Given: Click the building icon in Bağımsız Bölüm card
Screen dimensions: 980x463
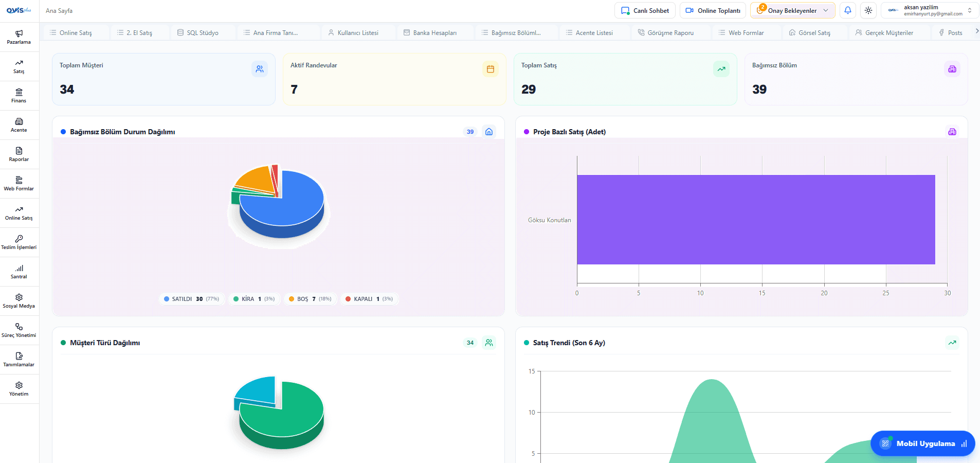Looking at the screenshot, I should pos(952,69).
